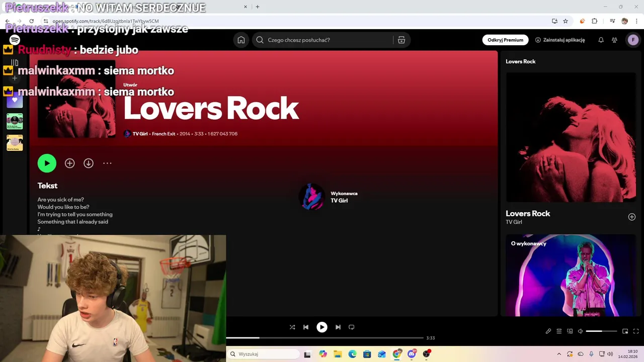Open lyrics microphone icon in player bar
The image size is (644, 362).
click(x=548, y=331)
